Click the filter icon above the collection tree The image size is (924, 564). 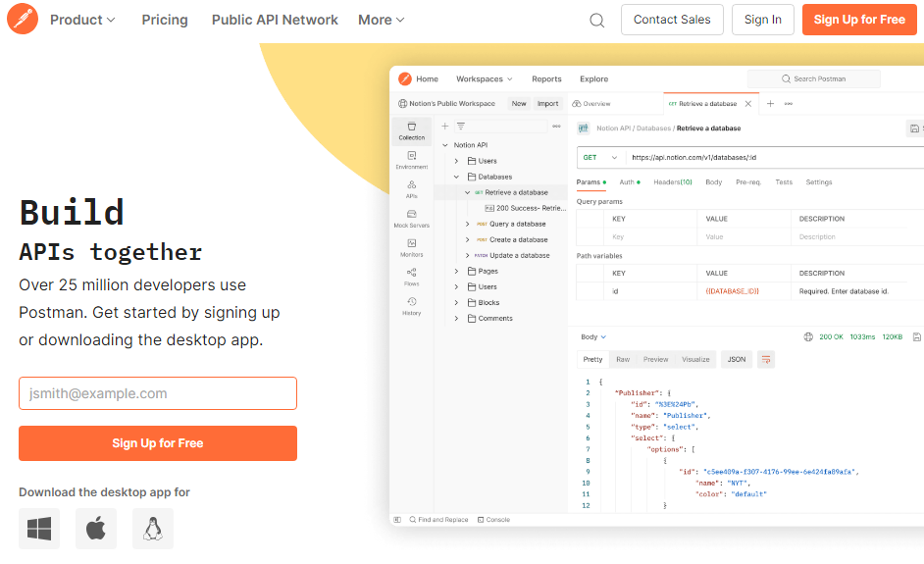click(x=461, y=127)
